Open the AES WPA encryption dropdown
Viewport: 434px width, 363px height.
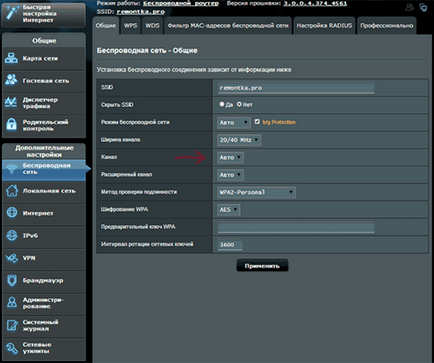(x=229, y=210)
